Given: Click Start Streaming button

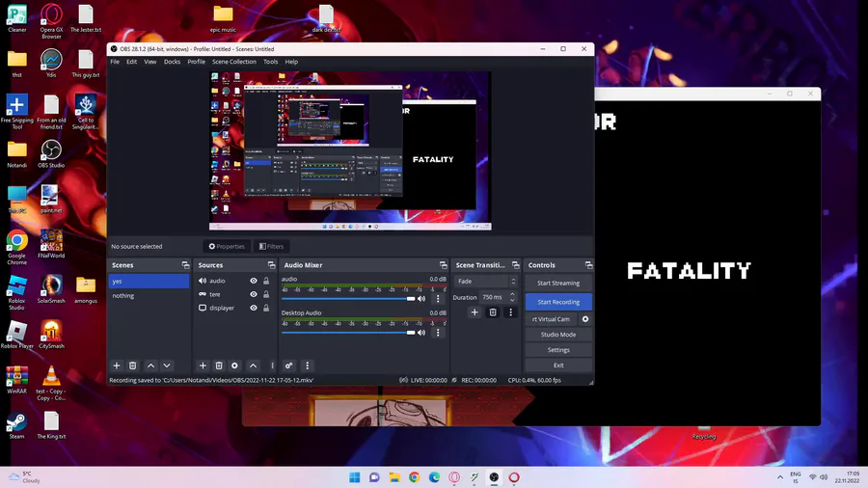Looking at the screenshot, I should (558, 284).
